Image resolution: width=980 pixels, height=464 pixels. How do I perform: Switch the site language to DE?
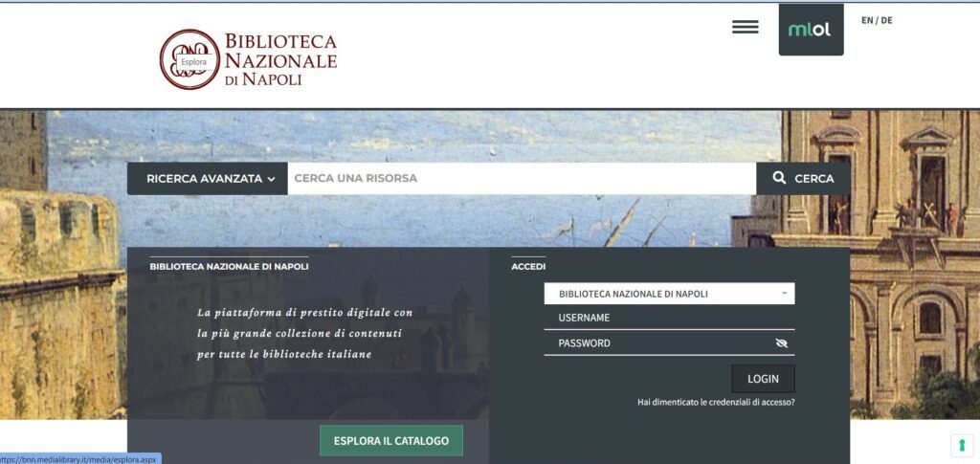point(886,20)
